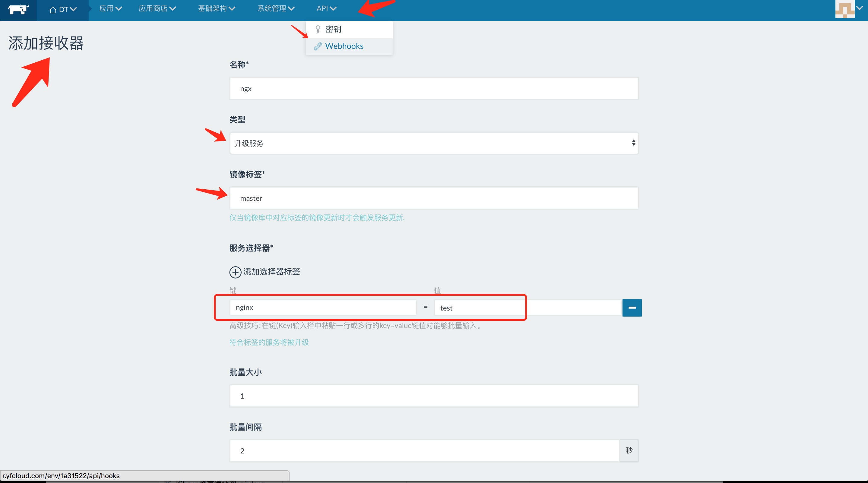Open the API menu
The width and height of the screenshot is (868, 483).
[x=326, y=8]
